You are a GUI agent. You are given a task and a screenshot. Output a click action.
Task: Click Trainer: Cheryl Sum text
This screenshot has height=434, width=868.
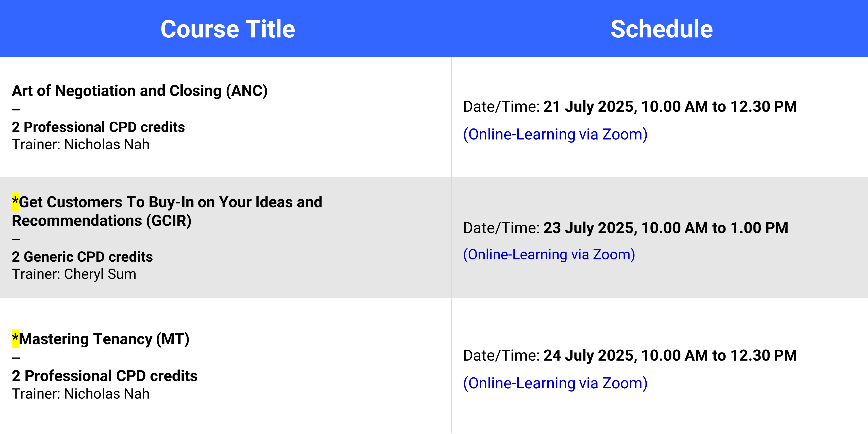pos(74,274)
